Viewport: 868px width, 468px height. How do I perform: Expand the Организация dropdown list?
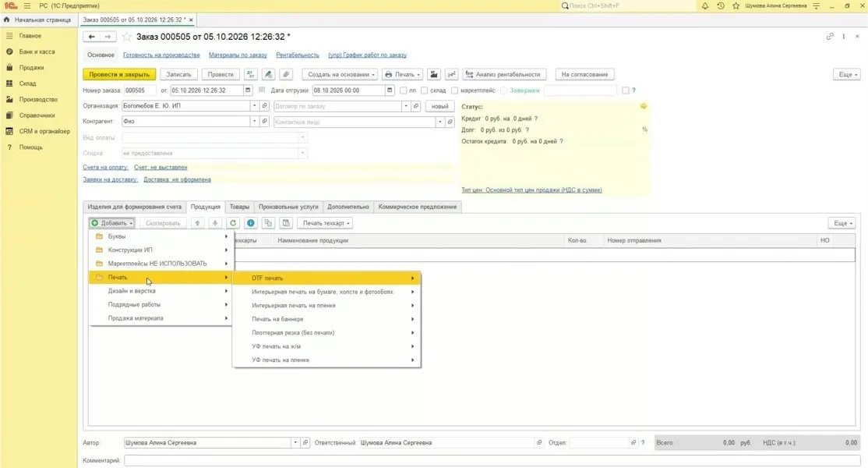255,106
